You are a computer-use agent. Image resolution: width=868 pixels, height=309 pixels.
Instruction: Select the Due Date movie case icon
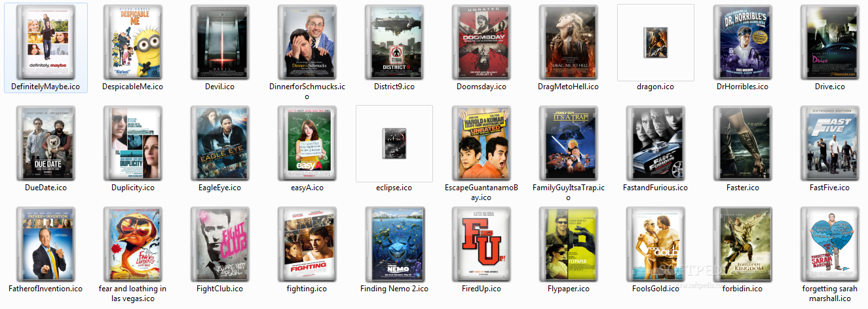46,142
